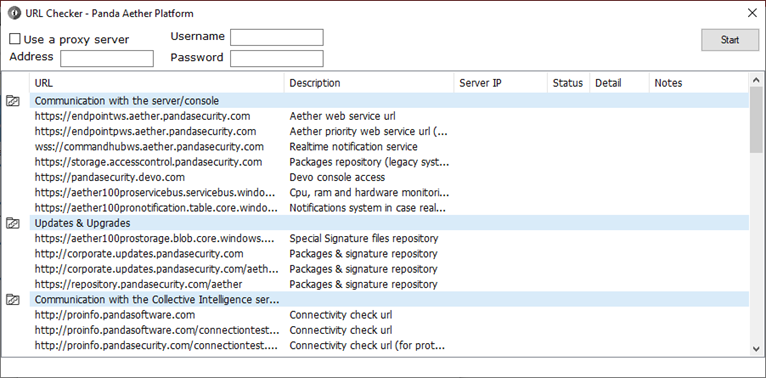This screenshot has height=378, width=766.
Task: Click the Aether priority web service url description
Action: coord(369,131)
